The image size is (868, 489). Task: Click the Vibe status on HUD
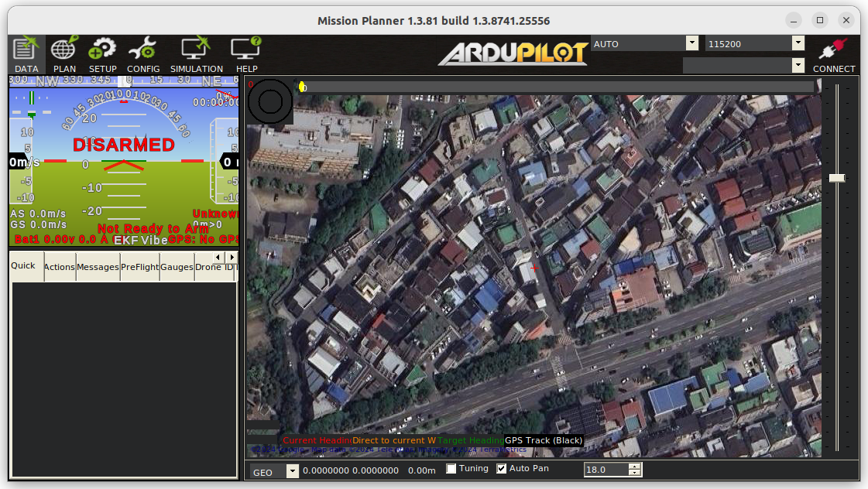[154, 240]
